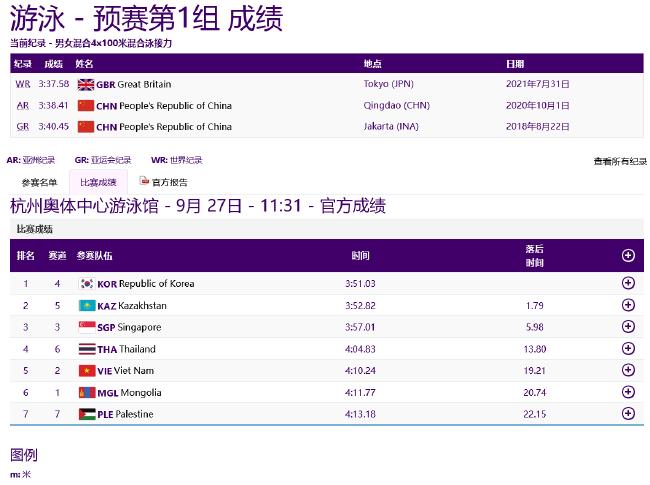Click the Mongolia flag icon
The width and height of the screenshot is (650, 485).
tap(87, 393)
